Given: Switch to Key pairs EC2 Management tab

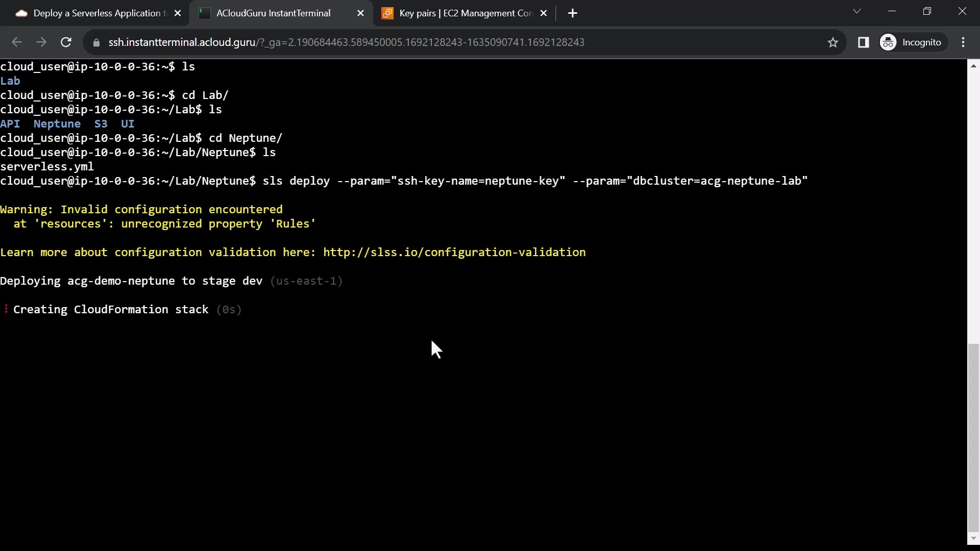Looking at the screenshot, I should coord(464,13).
